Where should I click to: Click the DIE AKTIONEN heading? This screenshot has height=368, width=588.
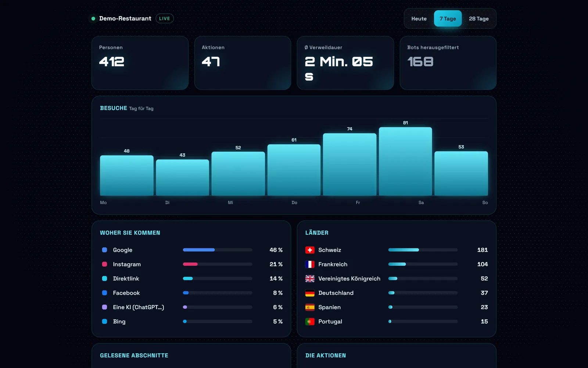point(326,355)
